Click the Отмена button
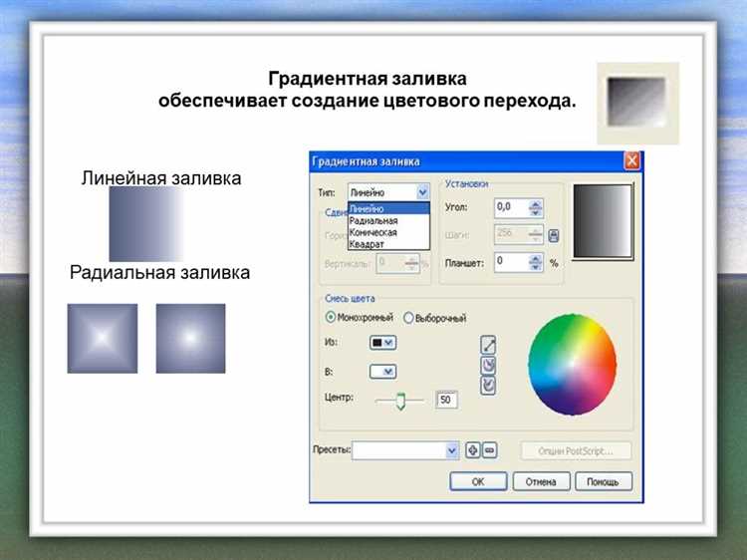747x560 pixels. [541, 481]
